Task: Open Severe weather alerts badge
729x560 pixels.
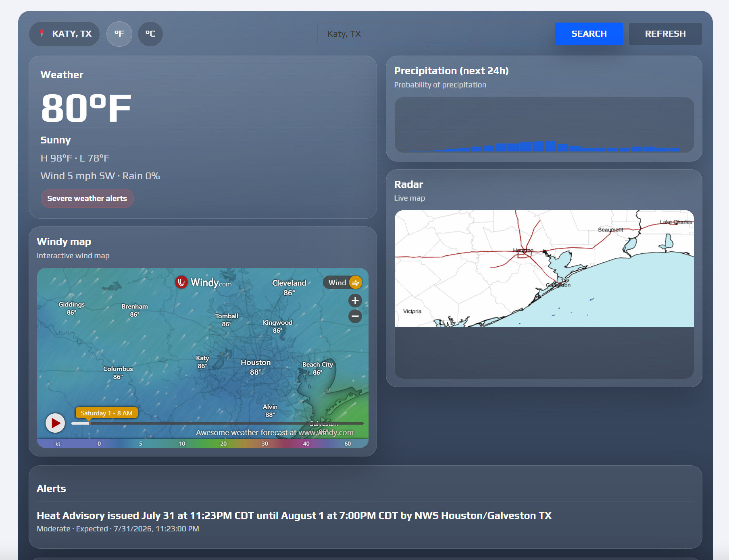Action: [87, 199]
